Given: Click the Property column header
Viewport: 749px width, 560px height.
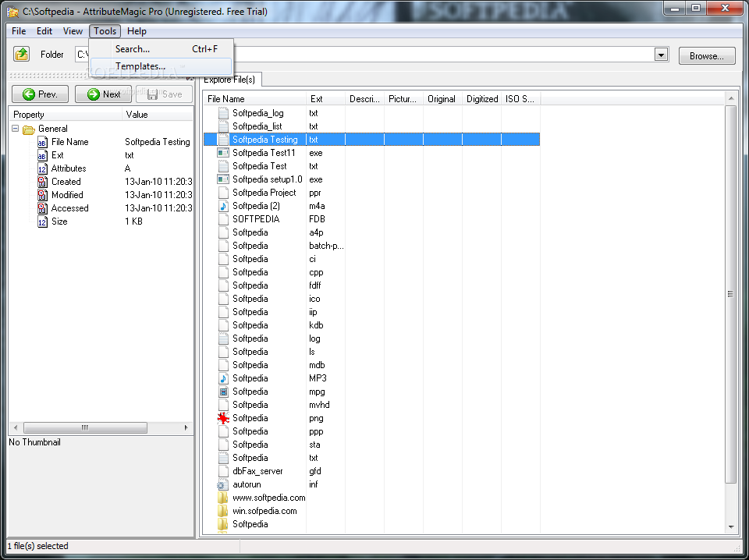Looking at the screenshot, I should point(66,115).
